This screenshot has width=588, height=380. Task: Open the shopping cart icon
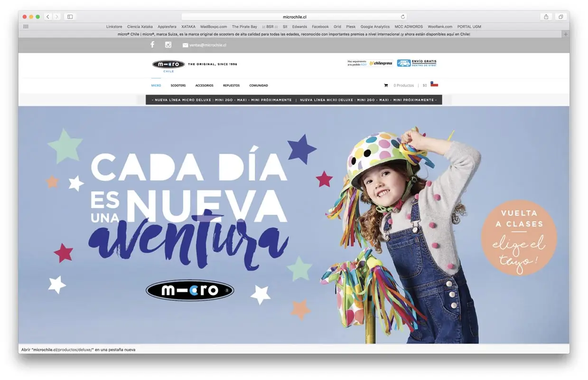click(386, 85)
